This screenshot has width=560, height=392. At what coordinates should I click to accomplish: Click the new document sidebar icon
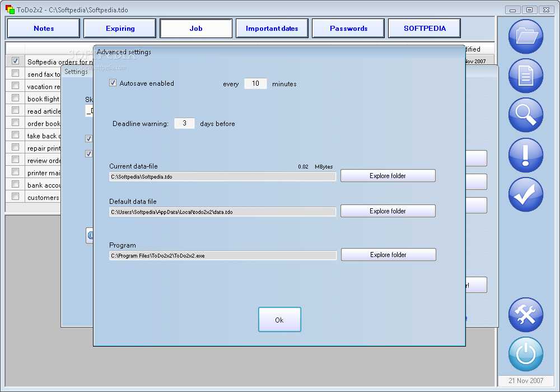[x=525, y=76]
